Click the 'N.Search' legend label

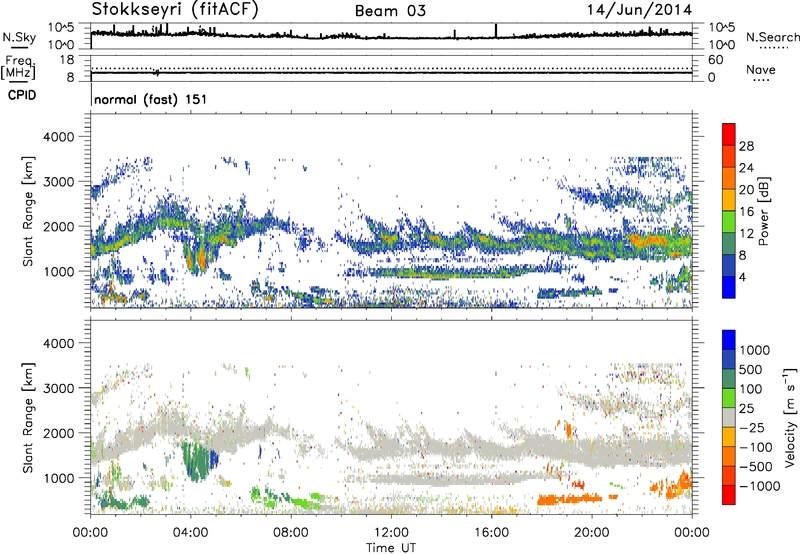point(772,37)
